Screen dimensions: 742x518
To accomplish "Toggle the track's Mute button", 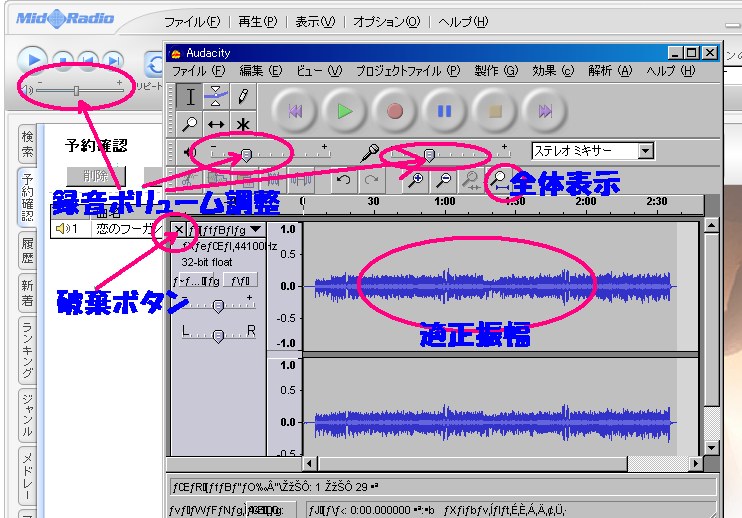I will point(197,281).
